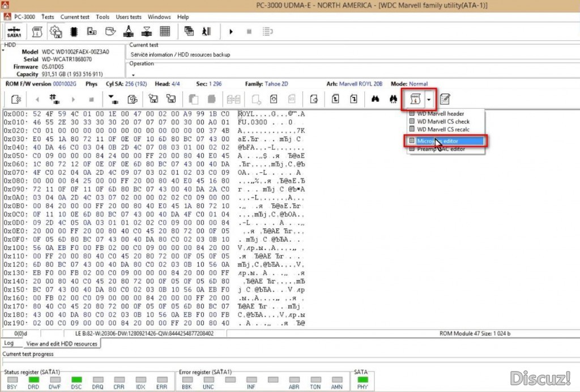Click the down-arrow over block icon

pos(113,99)
